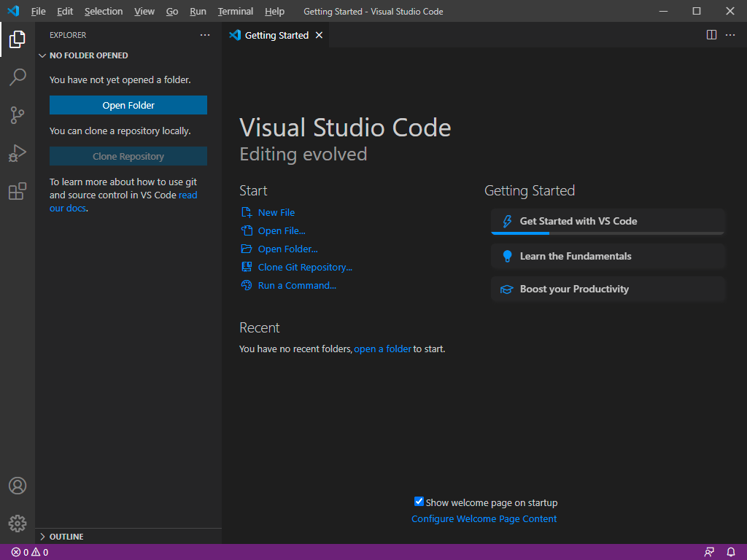The image size is (747, 560).
Task: Click lightbulb icon on Learn the Fundamentals
Action: [x=507, y=256]
